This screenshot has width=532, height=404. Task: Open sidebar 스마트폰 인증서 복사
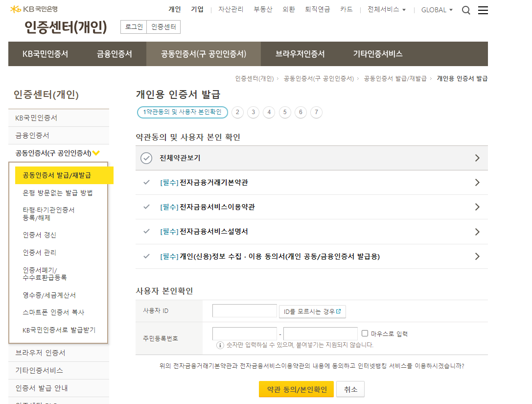[53, 312]
